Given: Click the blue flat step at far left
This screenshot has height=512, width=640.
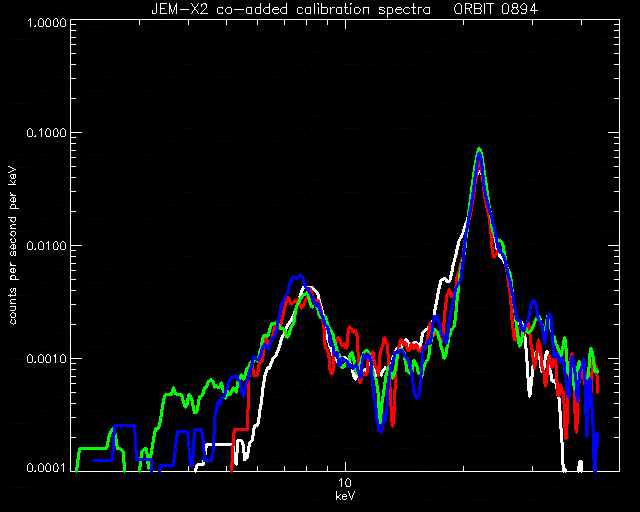Looking at the screenshot, I should 124,425.
